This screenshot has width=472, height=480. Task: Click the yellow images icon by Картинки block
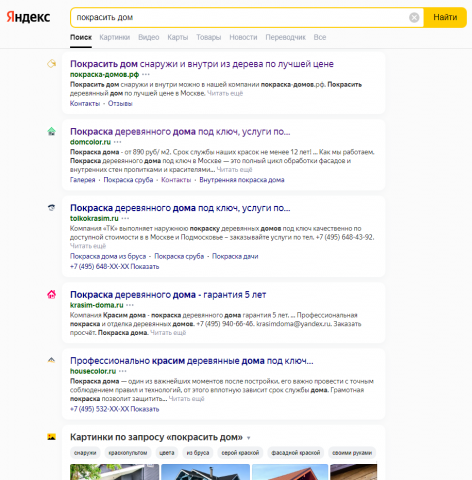tap(51, 437)
